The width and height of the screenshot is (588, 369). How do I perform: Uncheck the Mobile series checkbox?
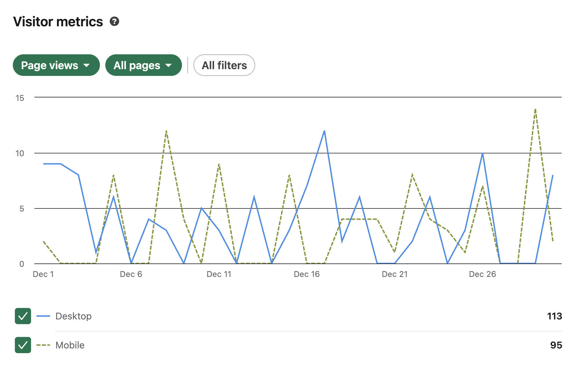[23, 345]
